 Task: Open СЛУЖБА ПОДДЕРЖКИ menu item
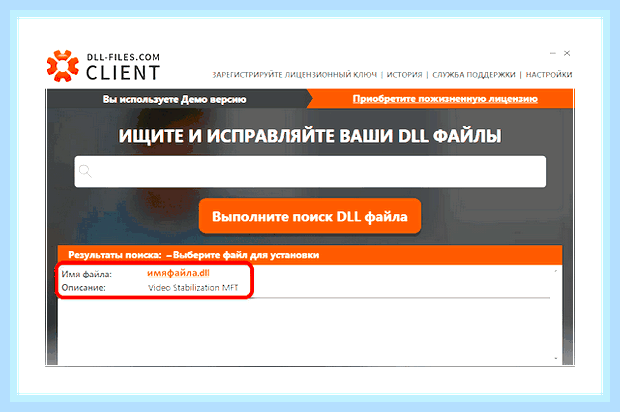click(474, 75)
